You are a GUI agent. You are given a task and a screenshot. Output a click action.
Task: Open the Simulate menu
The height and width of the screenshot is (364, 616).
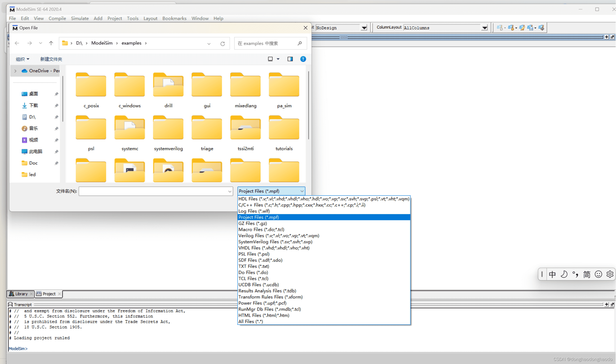point(80,18)
